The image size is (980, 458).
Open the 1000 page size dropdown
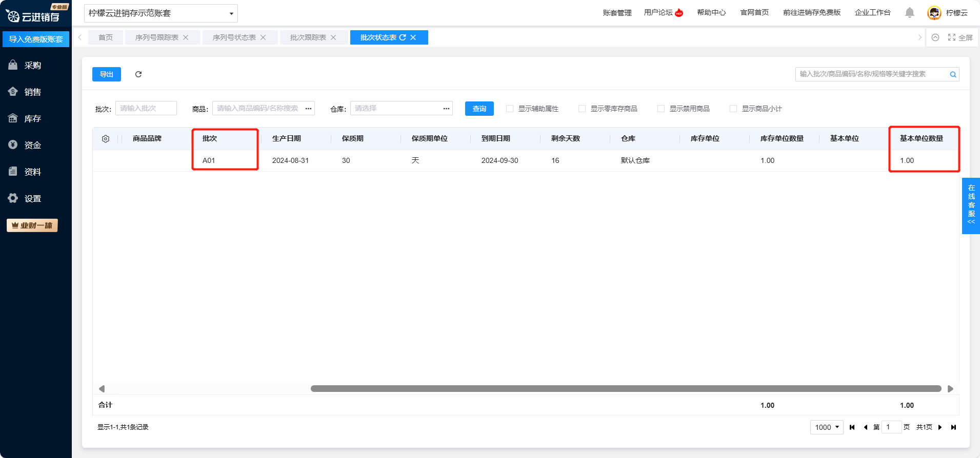coord(827,427)
